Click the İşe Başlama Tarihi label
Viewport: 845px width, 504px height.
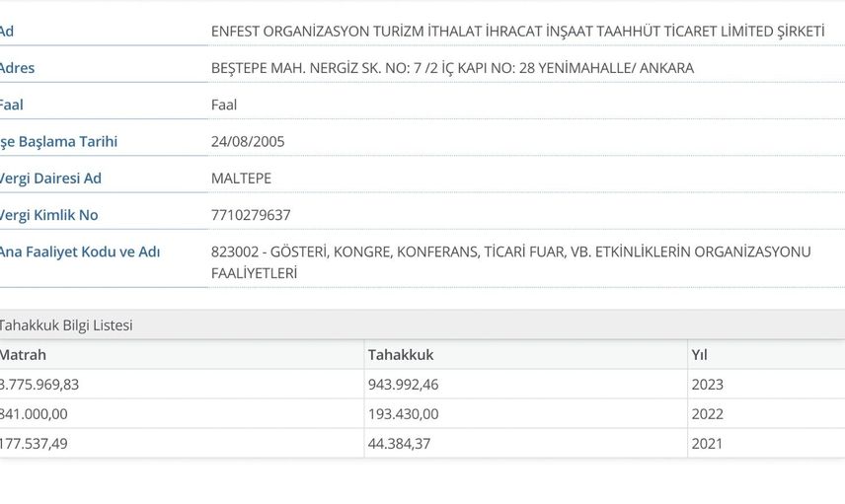(x=58, y=142)
